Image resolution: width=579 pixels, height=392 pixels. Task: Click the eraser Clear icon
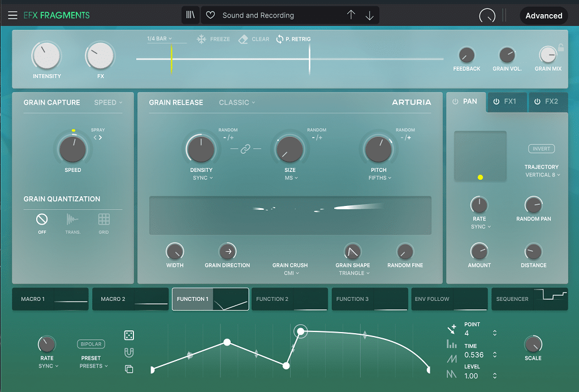pyautogui.click(x=243, y=39)
